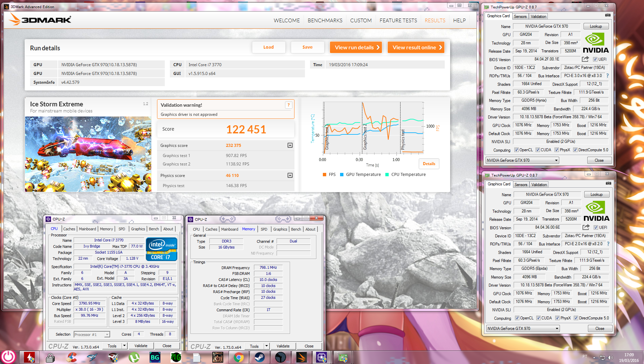
Task: Open the notepad document taskbar icon
Action: [x=197, y=357]
